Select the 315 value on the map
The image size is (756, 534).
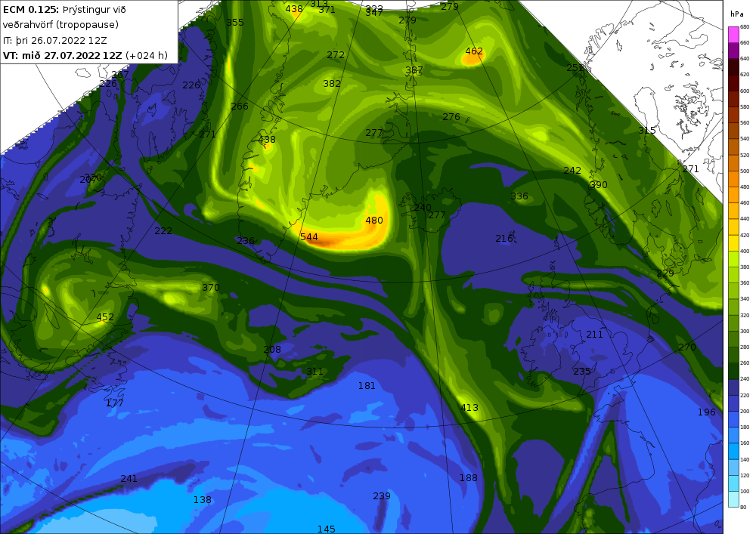(647, 131)
